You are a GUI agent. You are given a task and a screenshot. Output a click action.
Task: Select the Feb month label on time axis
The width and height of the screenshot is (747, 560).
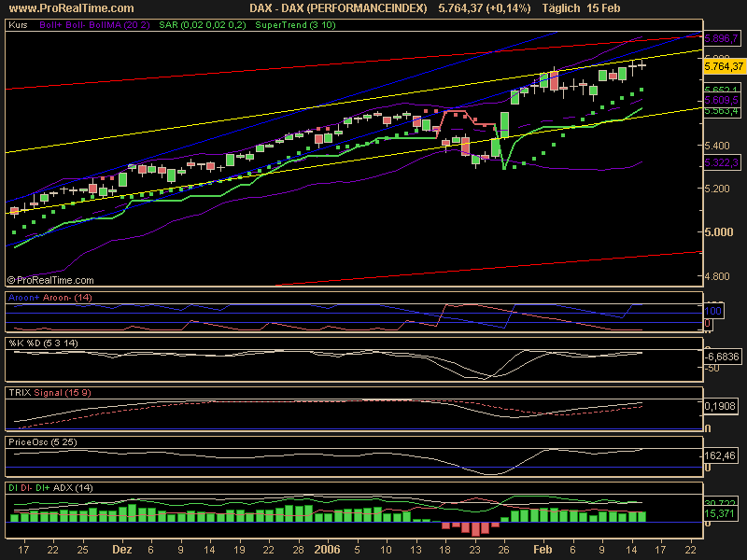[543, 550]
